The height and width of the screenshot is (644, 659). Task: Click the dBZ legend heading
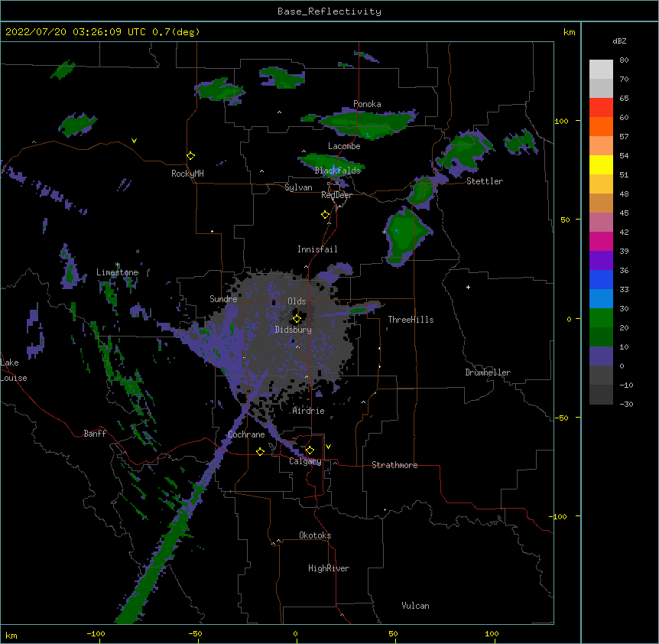tap(619, 41)
